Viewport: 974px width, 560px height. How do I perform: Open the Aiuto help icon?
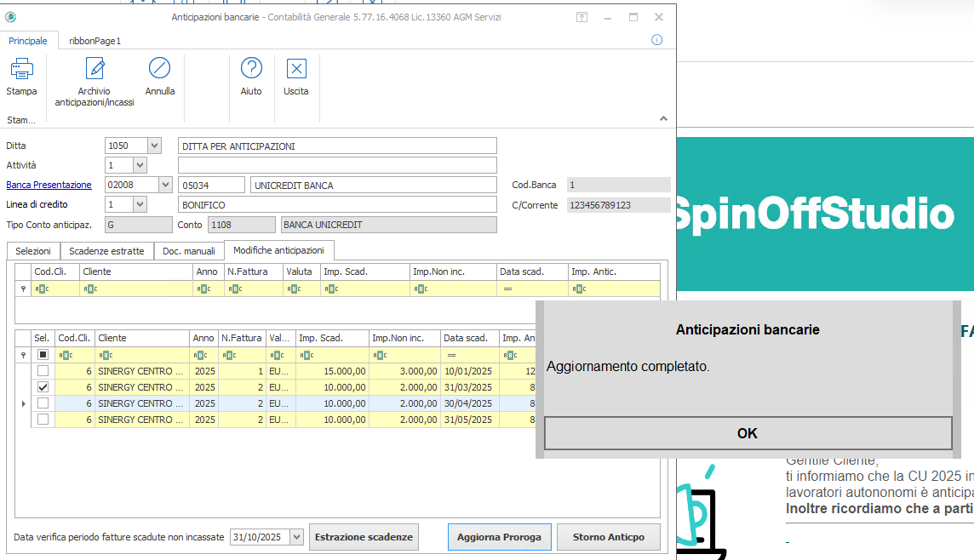tap(251, 68)
